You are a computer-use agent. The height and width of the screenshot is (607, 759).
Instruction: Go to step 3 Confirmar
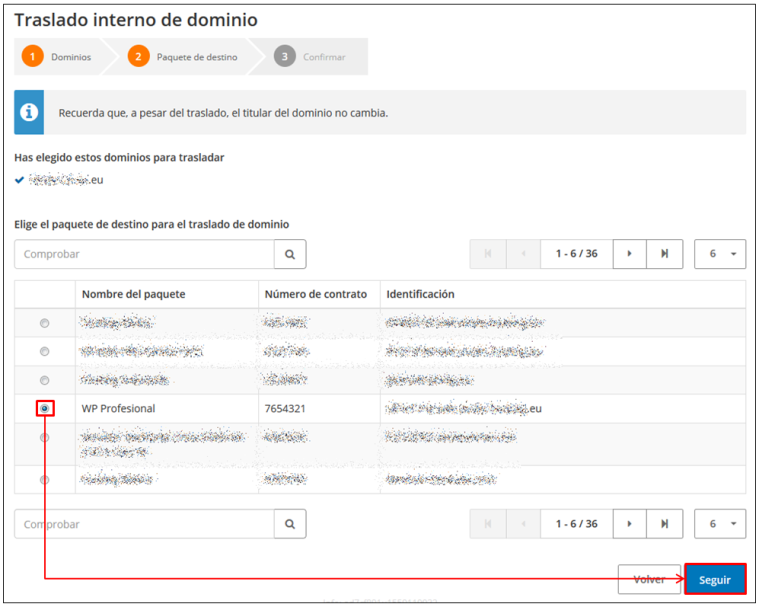click(310, 57)
